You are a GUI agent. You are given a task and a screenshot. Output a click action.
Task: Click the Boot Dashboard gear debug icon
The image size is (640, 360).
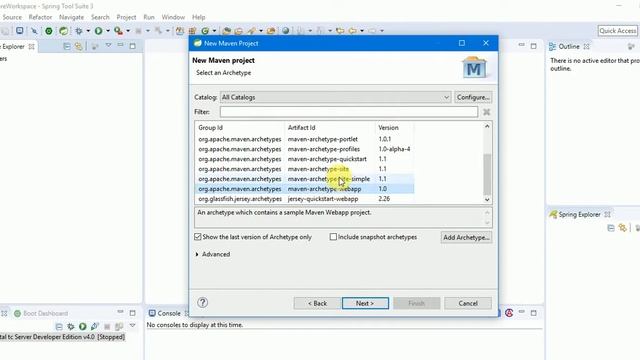click(x=71, y=327)
